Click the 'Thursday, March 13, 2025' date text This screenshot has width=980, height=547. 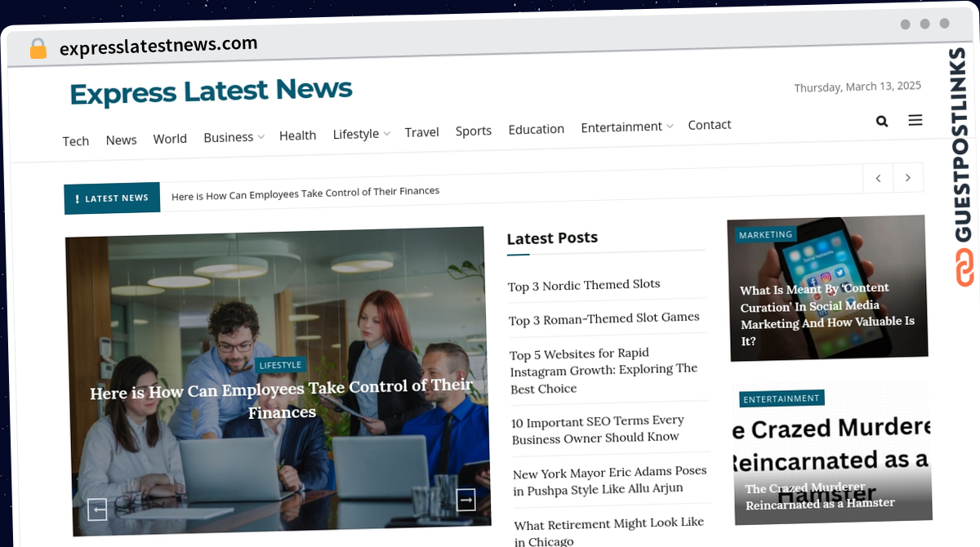857,87
